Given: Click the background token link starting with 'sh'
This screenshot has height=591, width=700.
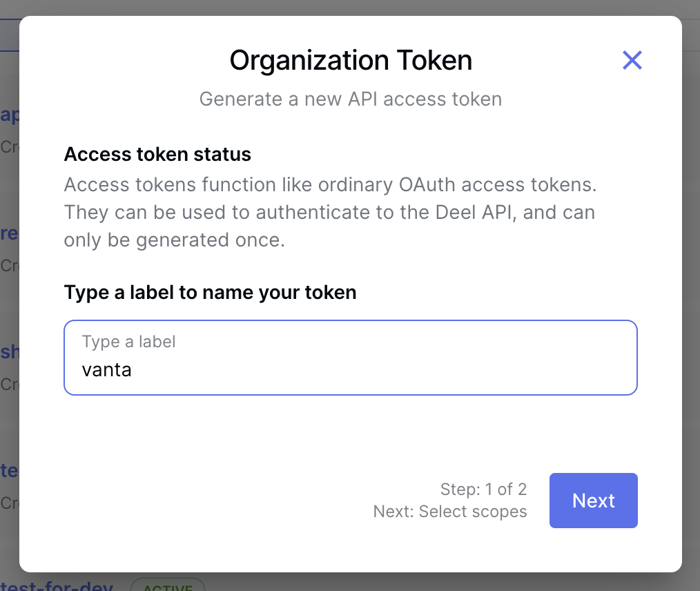Looking at the screenshot, I should [x=10, y=351].
